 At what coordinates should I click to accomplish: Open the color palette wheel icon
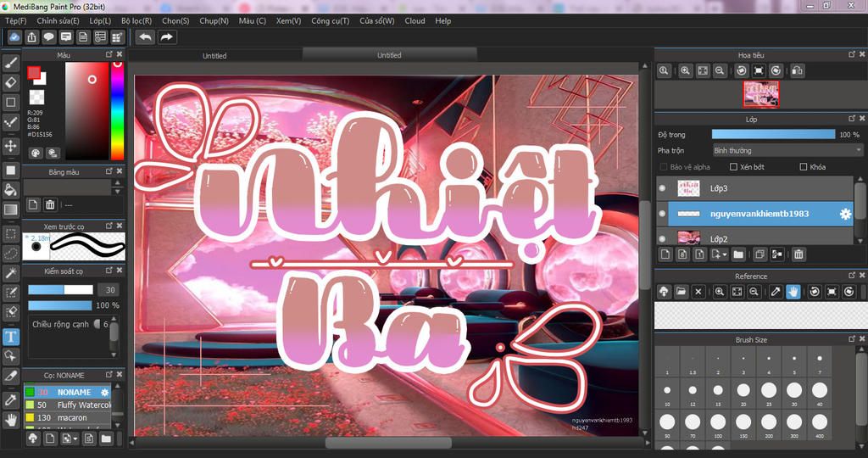tap(36, 153)
